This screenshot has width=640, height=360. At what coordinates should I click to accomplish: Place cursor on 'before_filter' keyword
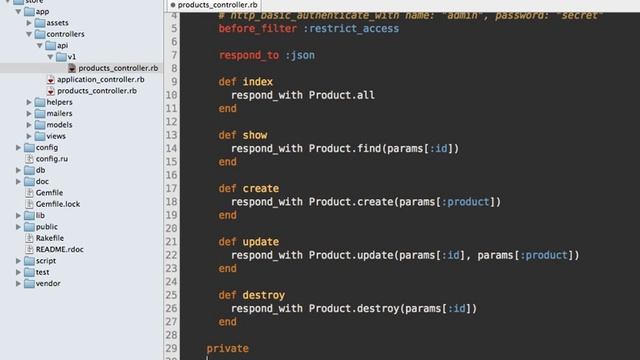tap(258, 29)
